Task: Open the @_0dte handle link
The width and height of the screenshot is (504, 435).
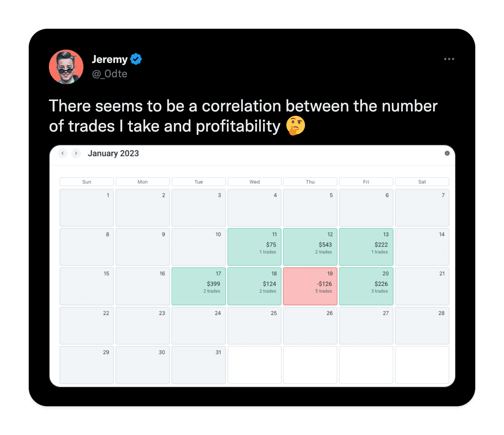Action: (x=110, y=74)
